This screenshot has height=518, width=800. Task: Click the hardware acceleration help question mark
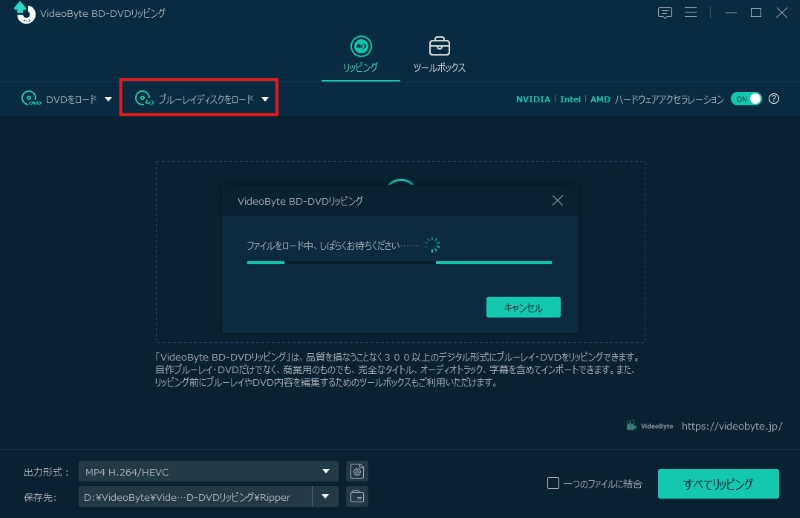point(774,99)
